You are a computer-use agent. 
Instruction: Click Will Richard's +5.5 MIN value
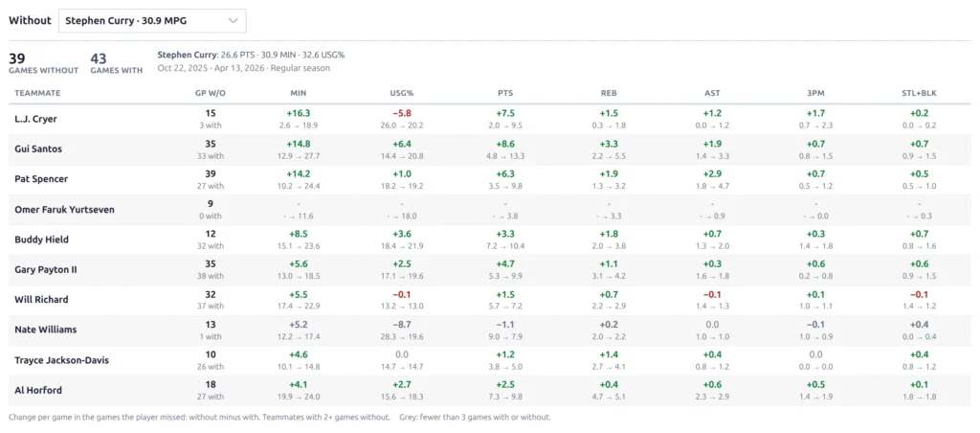(x=299, y=294)
